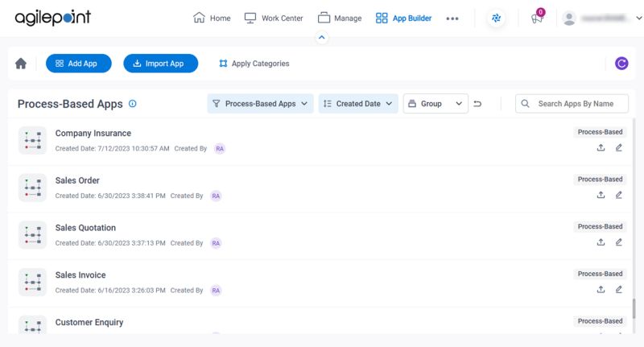Export the Sales Invoice app
Viewport: 644px width, 347px height.
tap(601, 290)
